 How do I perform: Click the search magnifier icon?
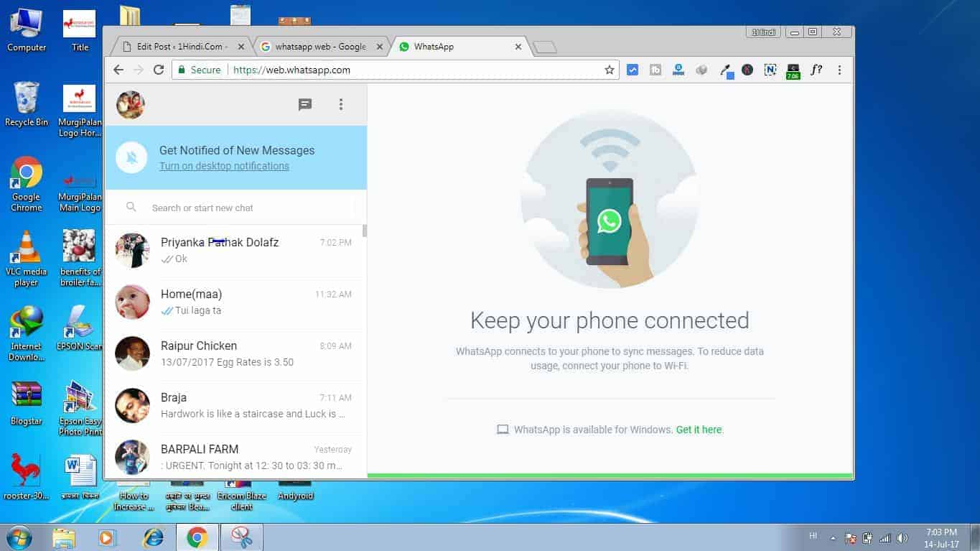(x=131, y=207)
